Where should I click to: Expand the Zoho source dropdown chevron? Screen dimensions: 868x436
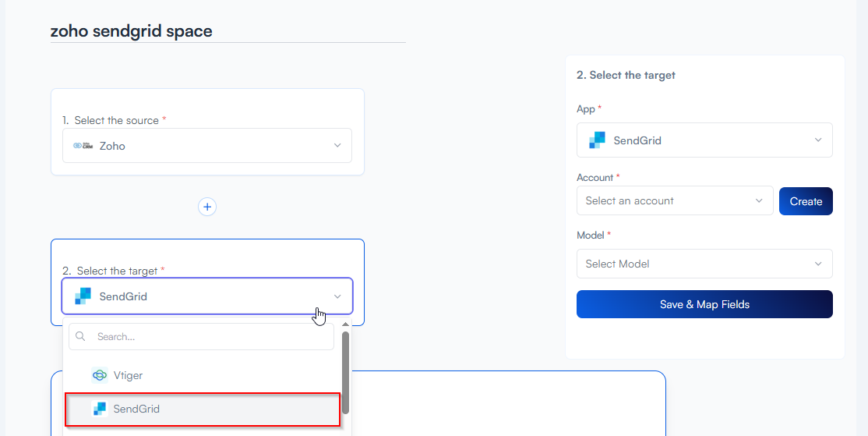coord(337,146)
